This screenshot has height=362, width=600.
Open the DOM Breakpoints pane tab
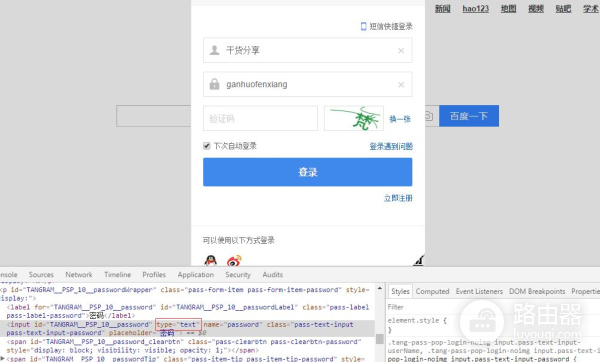pos(537,291)
